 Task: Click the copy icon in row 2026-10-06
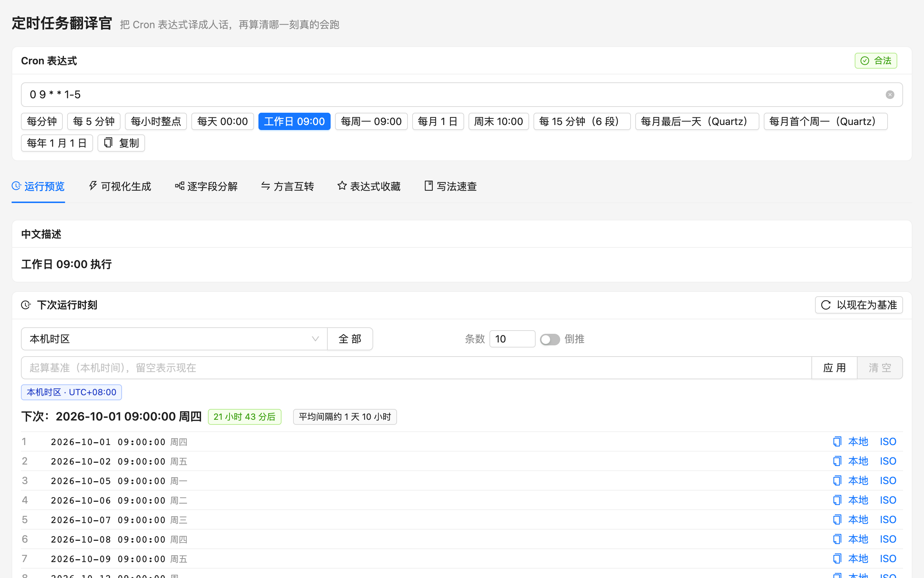click(x=837, y=500)
